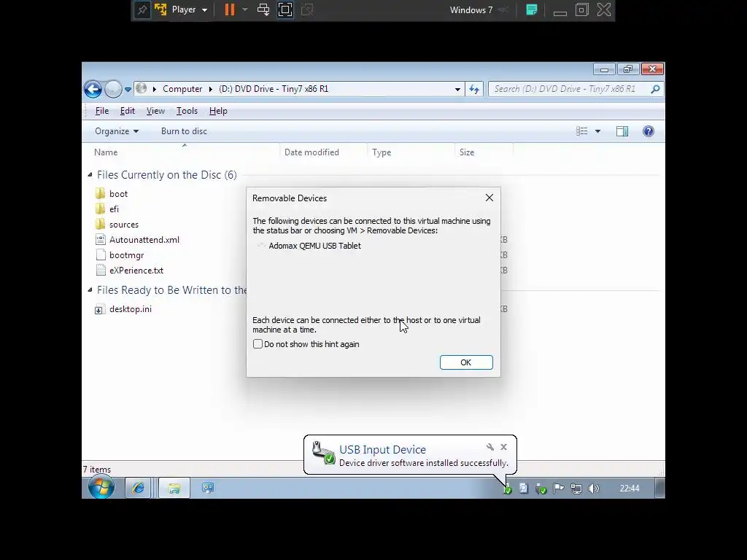The image size is (747, 560).
Task: Pin the VMware Player toolbar
Action: pos(142,10)
